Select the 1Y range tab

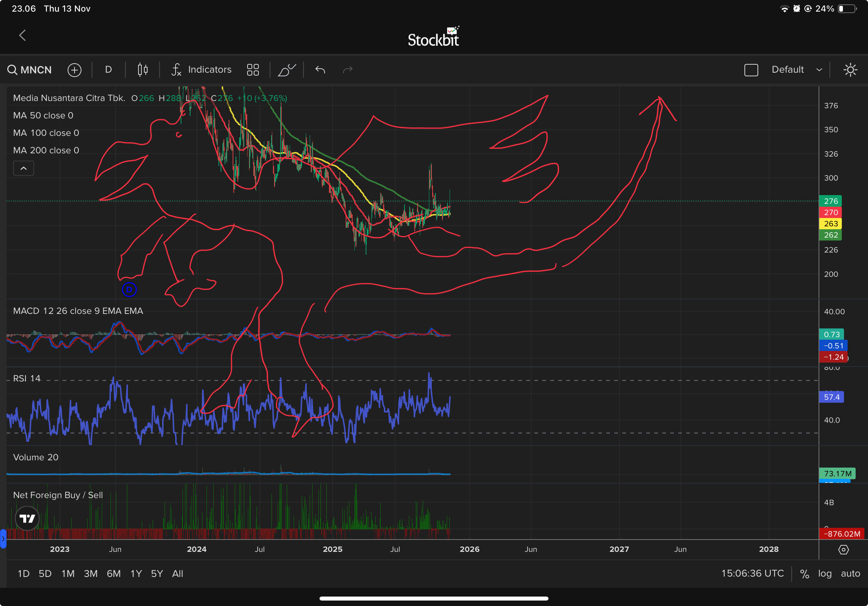(136, 574)
